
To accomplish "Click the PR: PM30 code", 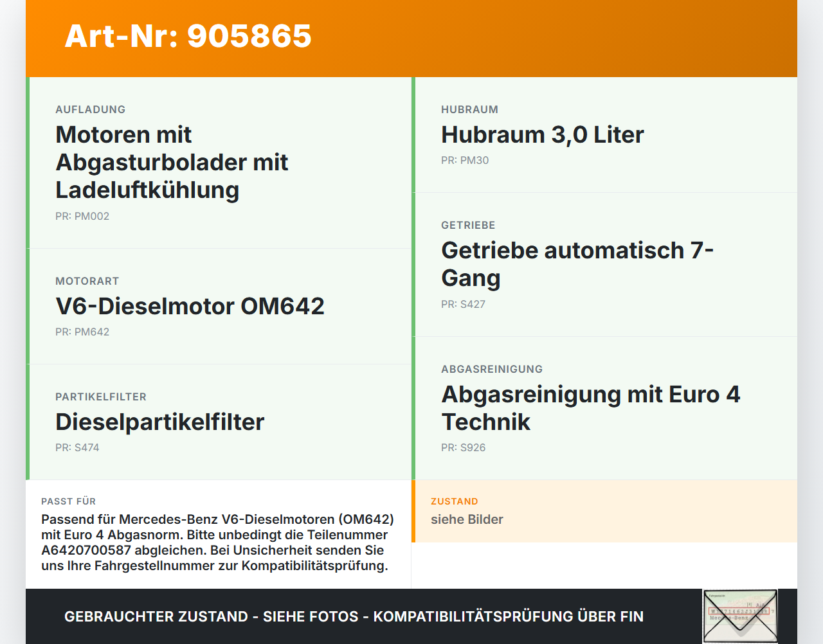I will coord(465,160).
